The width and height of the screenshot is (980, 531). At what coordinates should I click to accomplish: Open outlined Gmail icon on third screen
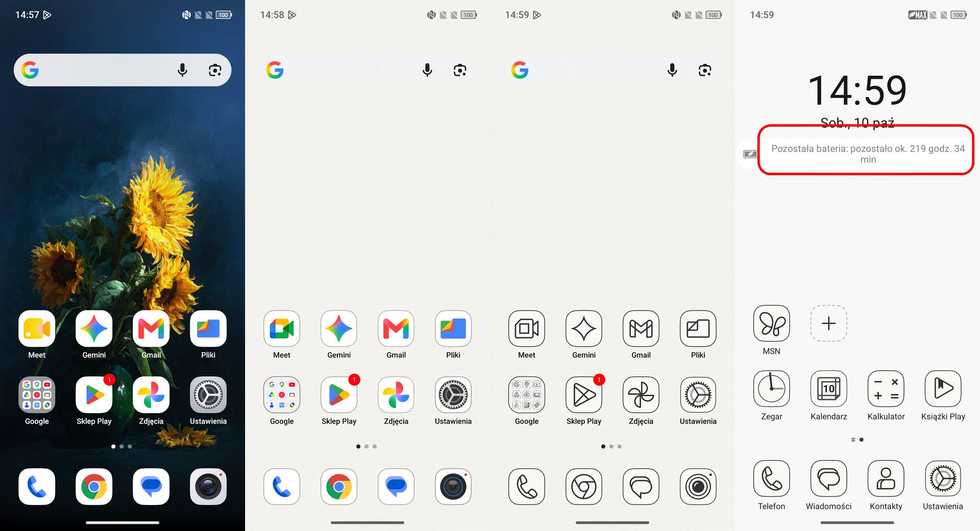[641, 329]
